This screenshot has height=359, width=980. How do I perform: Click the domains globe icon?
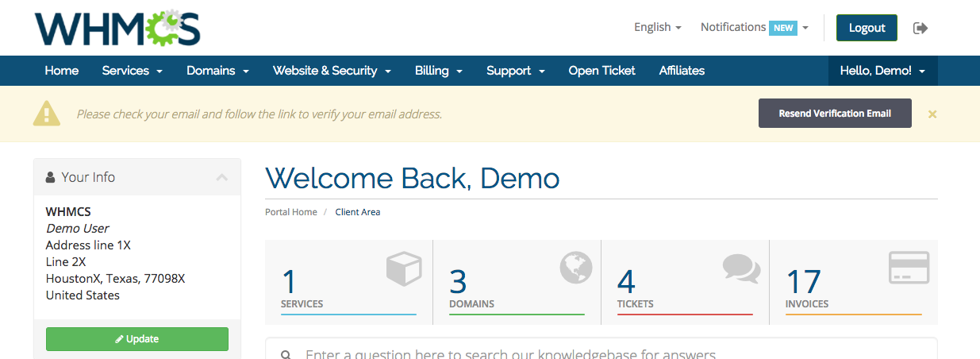pyautogui.click(x=575, y=268)
